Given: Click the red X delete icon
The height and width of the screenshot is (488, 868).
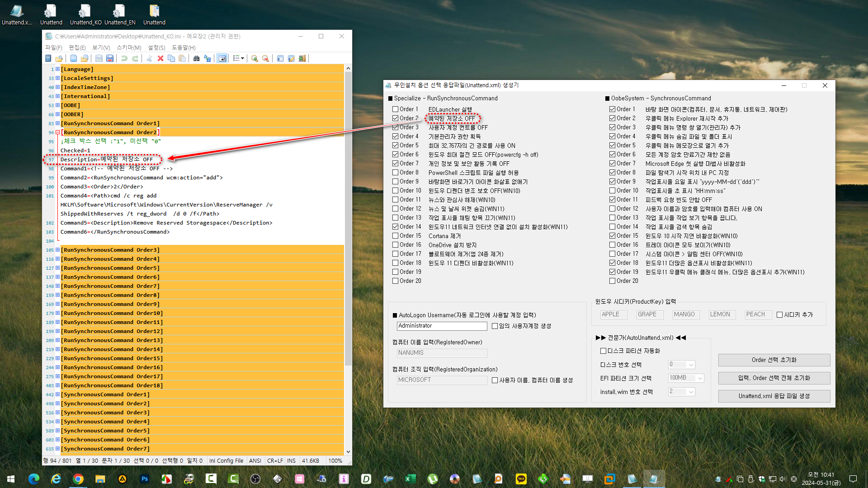Looking at the screenshot, I should (x=160, y=58).
